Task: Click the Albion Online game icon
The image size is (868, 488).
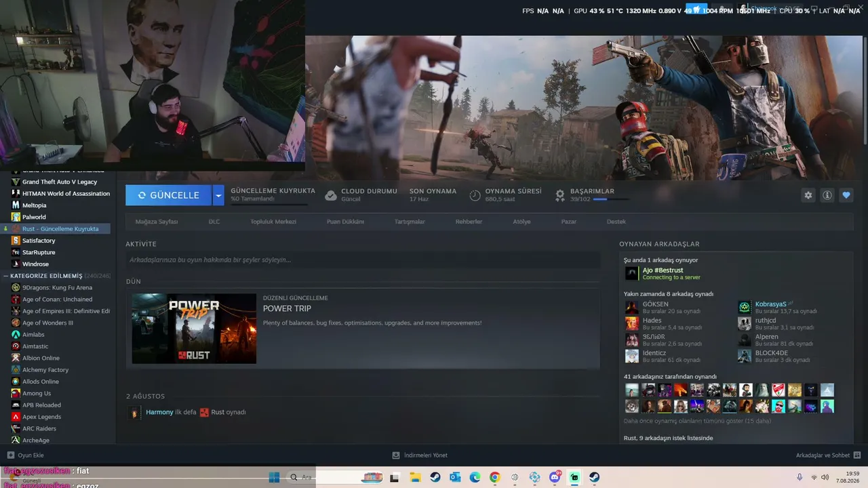Action: (x=16, y=358)
